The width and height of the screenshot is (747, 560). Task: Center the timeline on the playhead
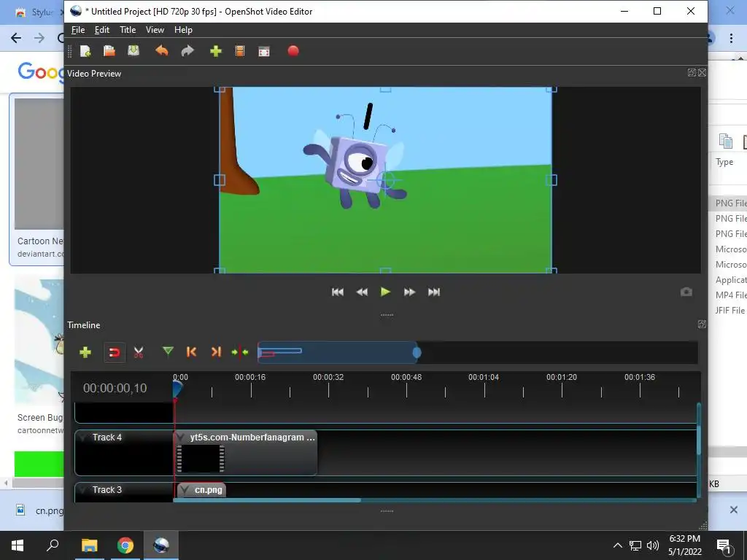point(240,352)
